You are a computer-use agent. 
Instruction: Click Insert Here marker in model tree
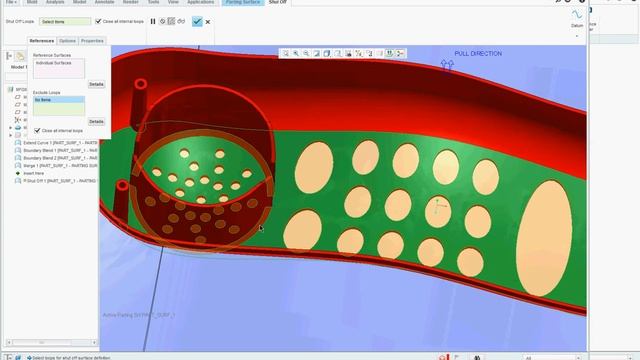[30, 173]
